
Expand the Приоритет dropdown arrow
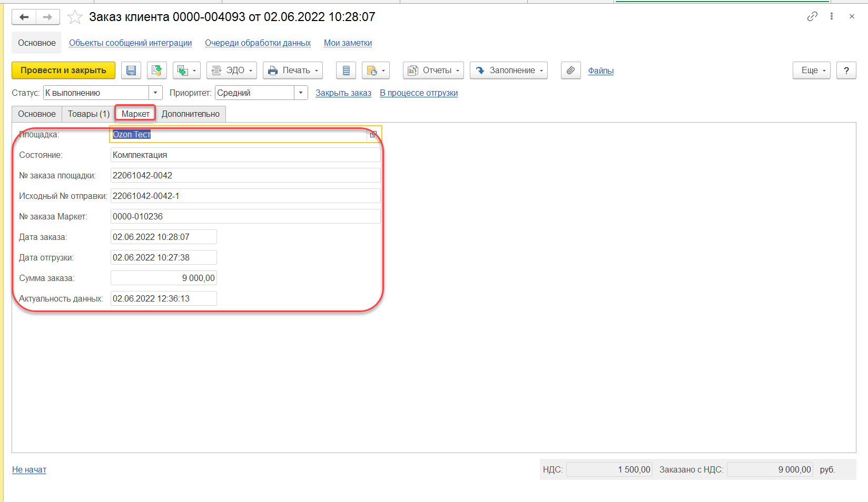coord(301,93)
